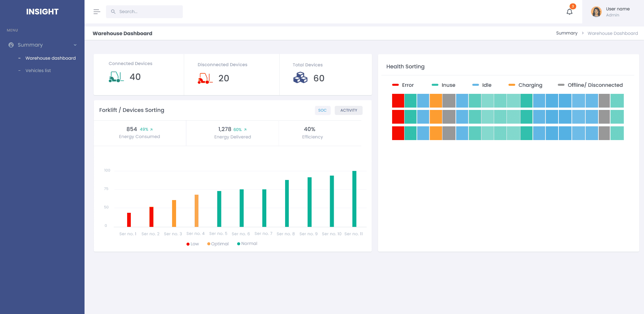The height and width of the screenshot is (314, 644).
Task: Click the red disconnected forklift icon
Action: coord(205,78)
